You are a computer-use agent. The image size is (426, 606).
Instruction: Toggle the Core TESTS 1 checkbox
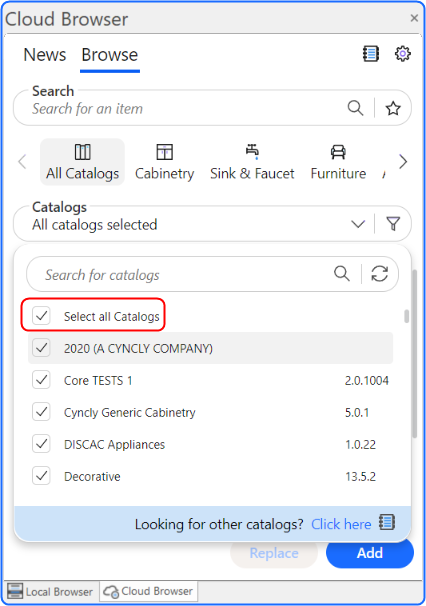coord(41,380)
